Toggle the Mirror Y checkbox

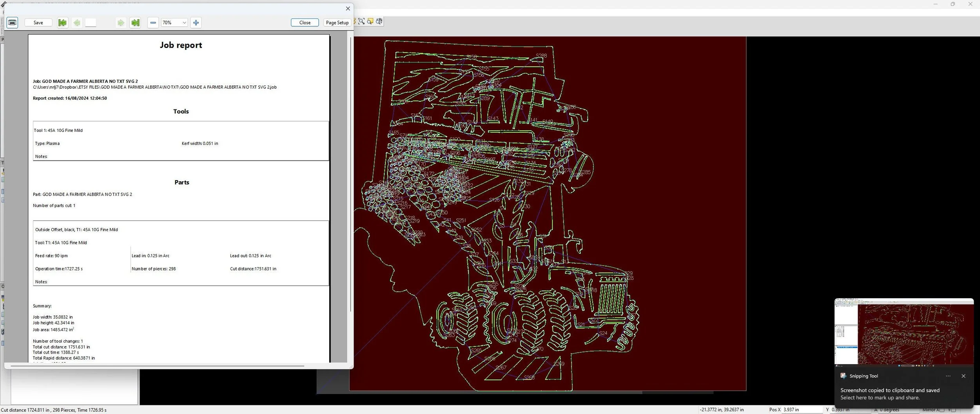tap(953, 410)
